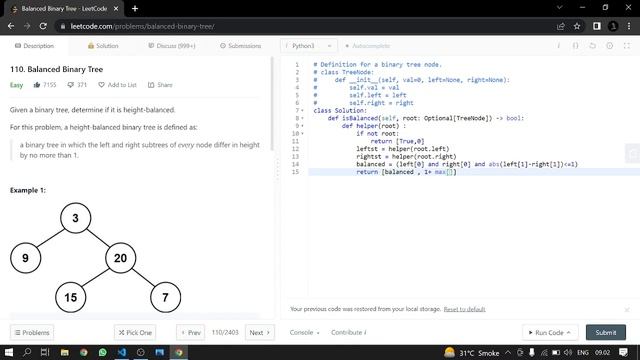Screen dimensions: 640x360
Task: Switch to the Description tab
Action: tap(34, 46)
